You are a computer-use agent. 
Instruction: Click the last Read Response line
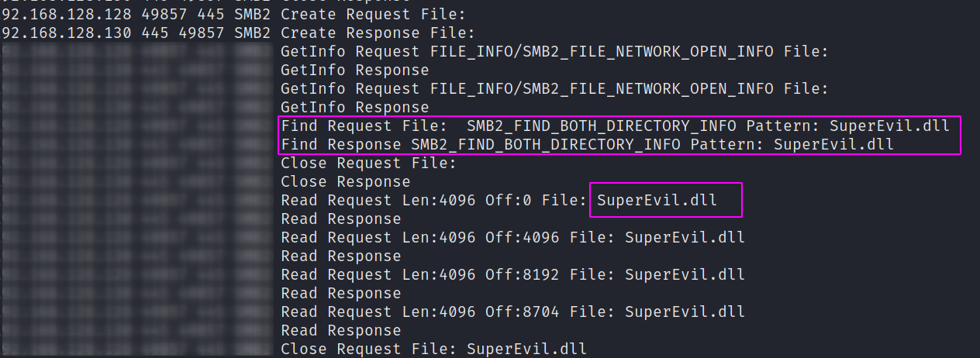click(x=341, y=331)
